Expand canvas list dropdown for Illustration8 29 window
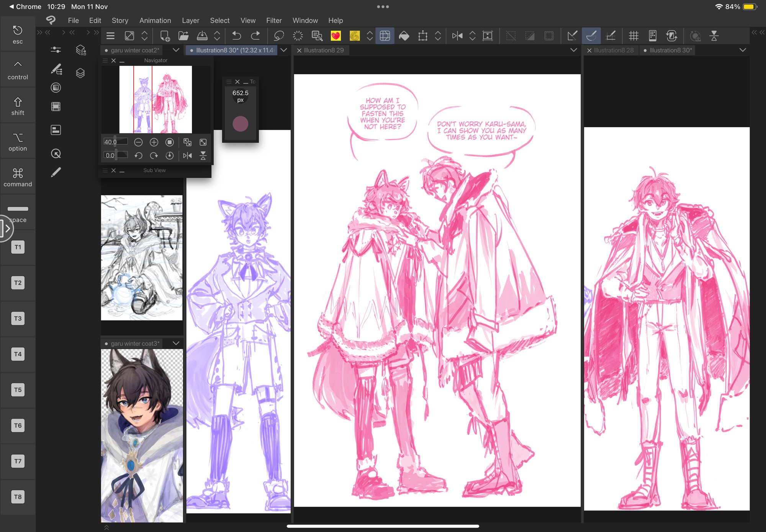 (573, 50)
